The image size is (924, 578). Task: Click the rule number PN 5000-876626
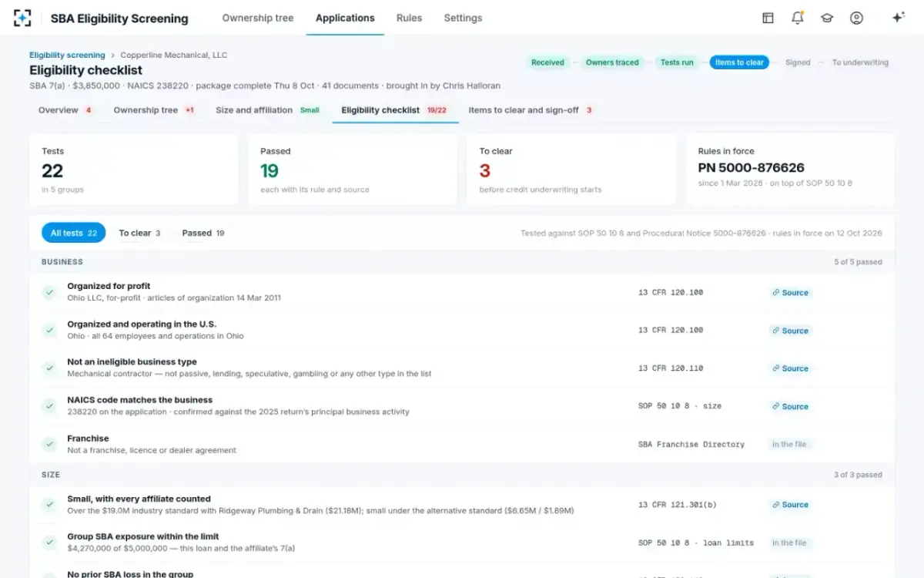pyautogui.click(x=752, y=167)
